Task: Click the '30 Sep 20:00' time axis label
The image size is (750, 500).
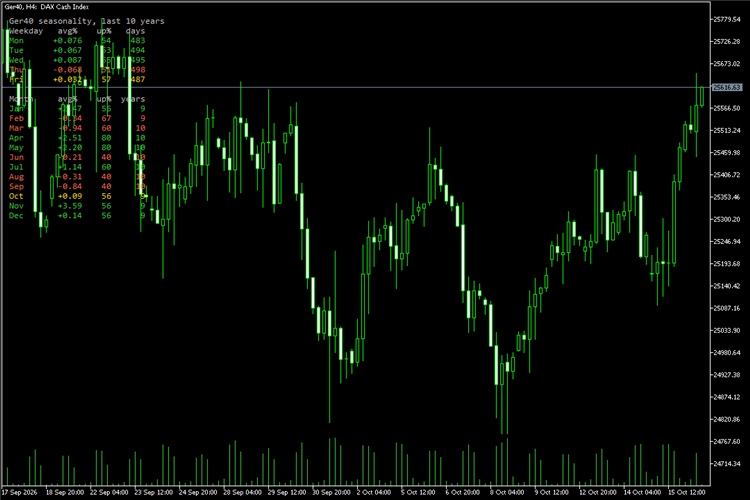Action: (331, 492)
